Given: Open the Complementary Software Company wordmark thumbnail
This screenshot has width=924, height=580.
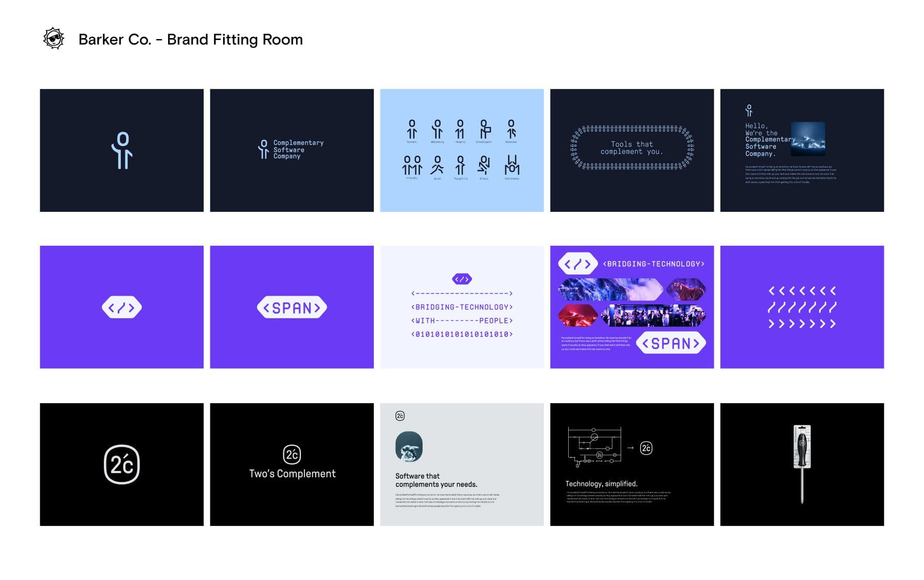Looking at the screenshot, I should tap(292, 151).
